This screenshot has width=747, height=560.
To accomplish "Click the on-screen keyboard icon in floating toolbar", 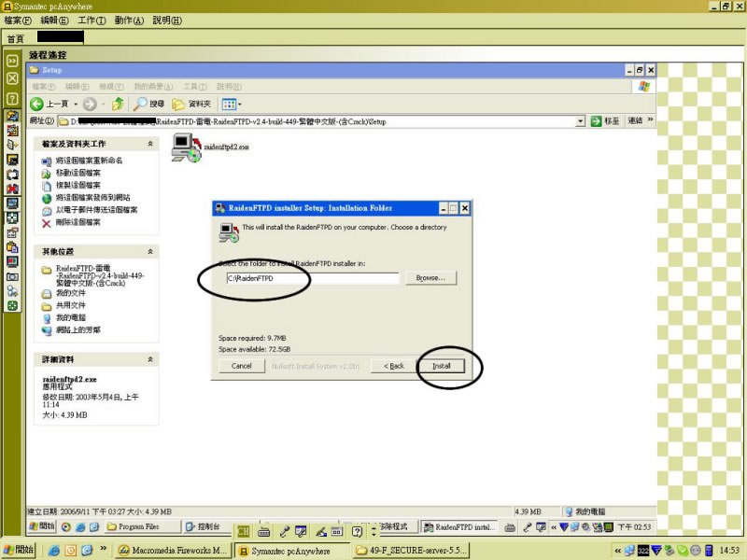I will coord(264,531).
